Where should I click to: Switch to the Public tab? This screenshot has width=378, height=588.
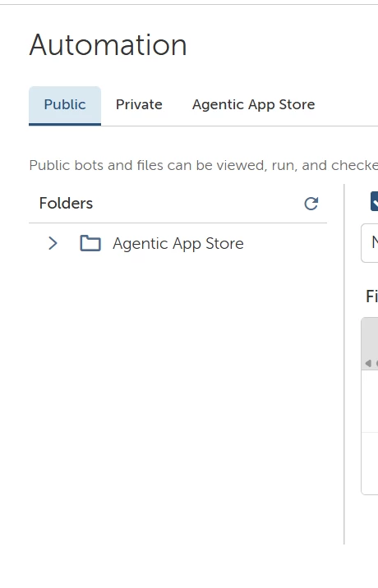65,104
